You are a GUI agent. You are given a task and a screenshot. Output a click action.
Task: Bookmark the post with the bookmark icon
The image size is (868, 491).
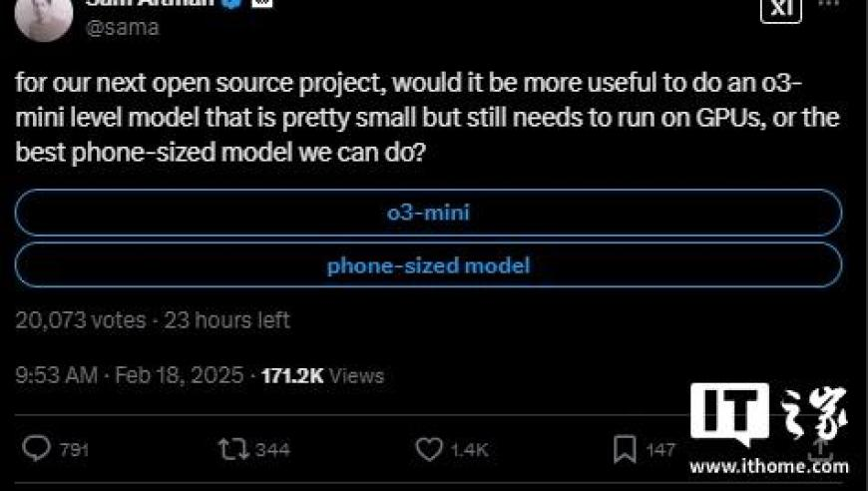coord(625,449)
